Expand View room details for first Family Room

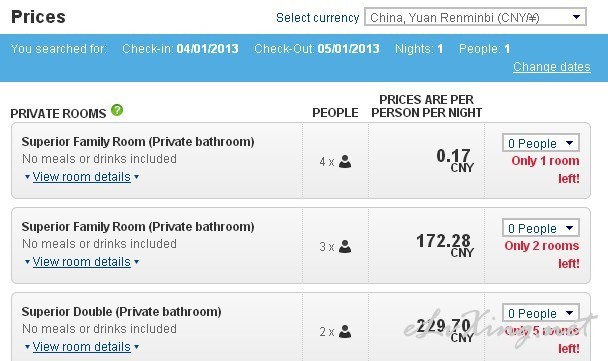point(81,177)
